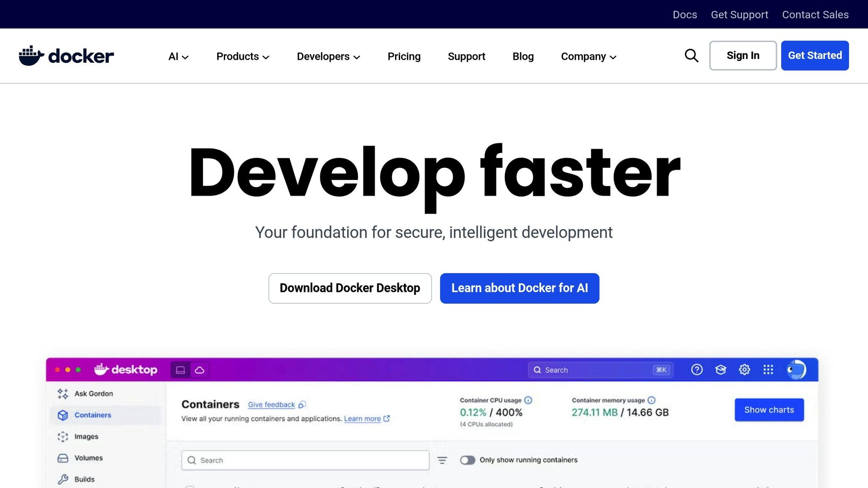
Task: Select the cloud mode icon
Action: (x=200, y=370)
